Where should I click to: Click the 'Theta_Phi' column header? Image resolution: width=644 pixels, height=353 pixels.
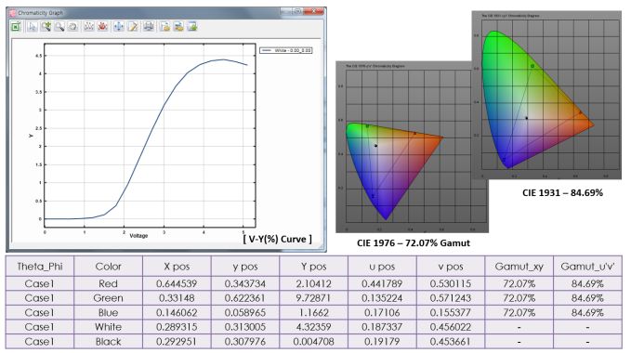(40, 267)
